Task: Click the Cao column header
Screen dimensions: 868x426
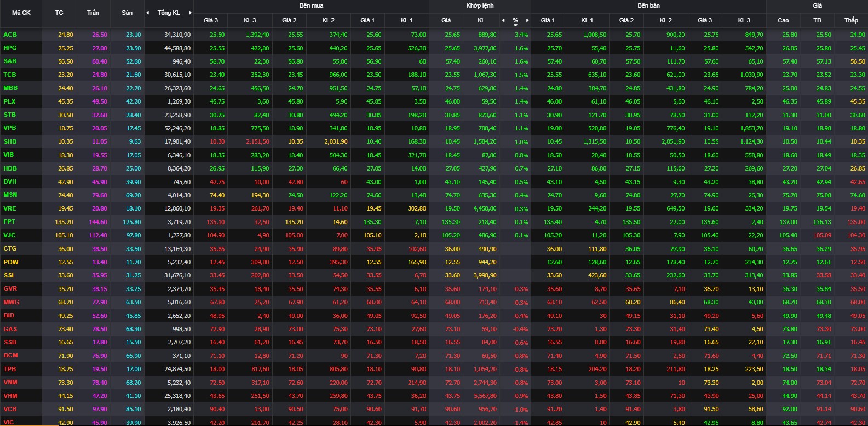Action: tap(783, 20)
